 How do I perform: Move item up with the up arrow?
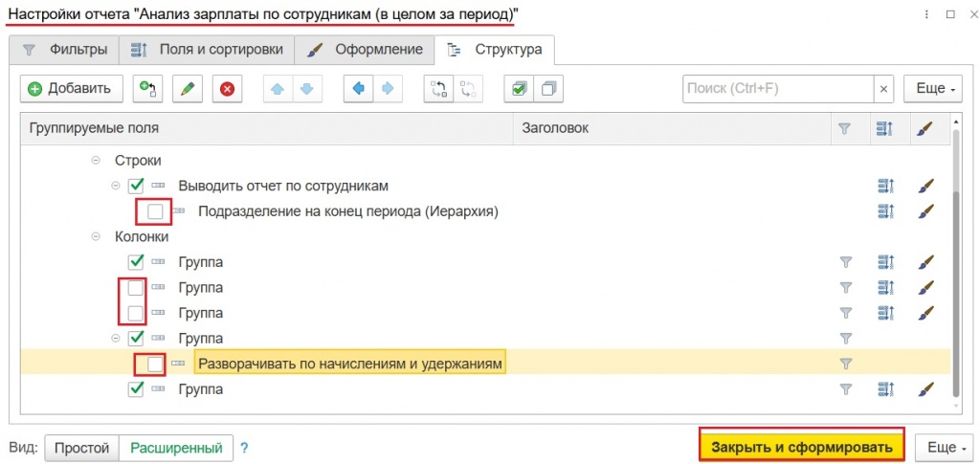(x=278, y=89)
